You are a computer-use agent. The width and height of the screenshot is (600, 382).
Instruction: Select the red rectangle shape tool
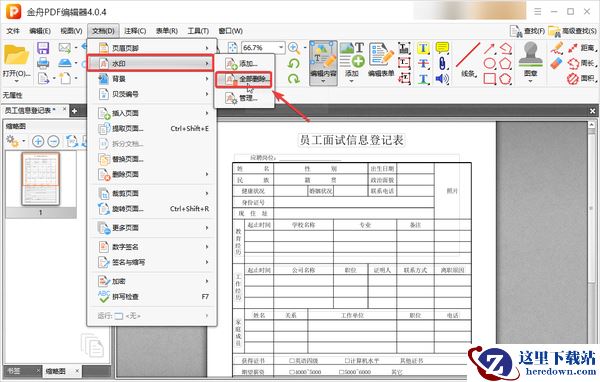[x=489, y=79]
